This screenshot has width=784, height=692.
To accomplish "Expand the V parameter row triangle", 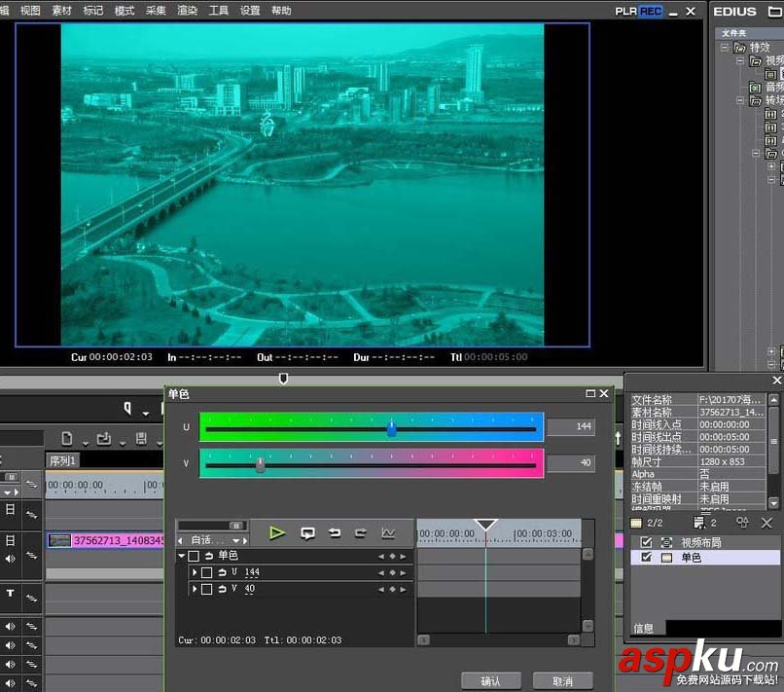I will click(x=195, y=590).
